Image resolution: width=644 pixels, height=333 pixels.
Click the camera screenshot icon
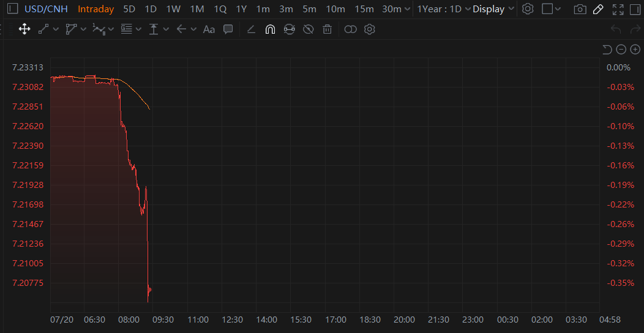click(579, 9)
